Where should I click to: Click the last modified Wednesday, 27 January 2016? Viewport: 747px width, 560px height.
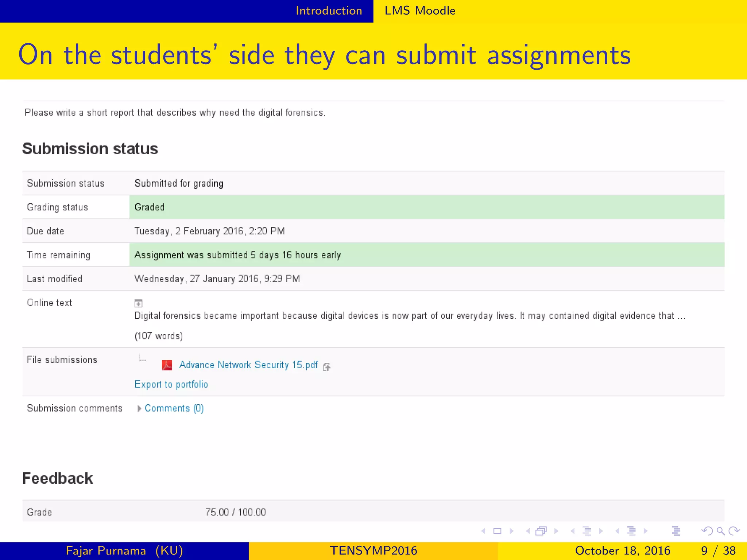217,279
